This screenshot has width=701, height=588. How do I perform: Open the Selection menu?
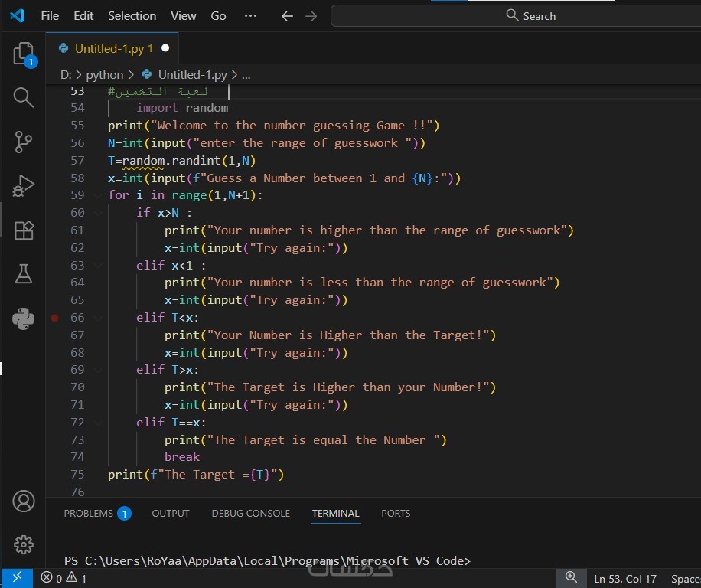tap(132, 15)
